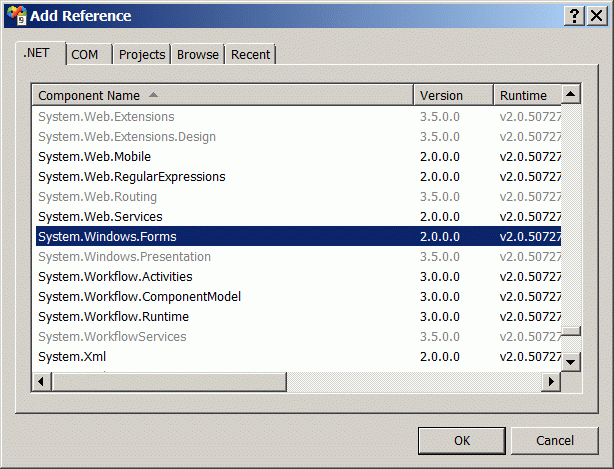Select System.Web.Routing row
The height and width of the screenshot is (469, 614).
click(298, 197)
